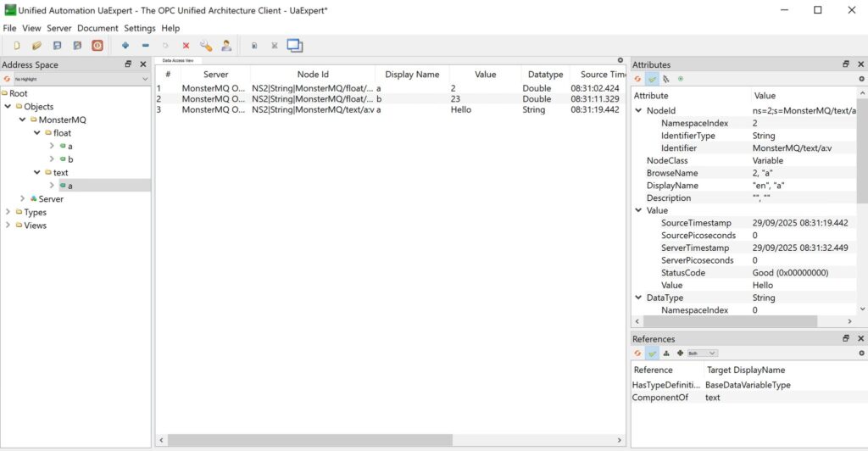Click the open folder toolbar icon
The height and width of the screenshot is (451, 868).
tap(36, 46)
